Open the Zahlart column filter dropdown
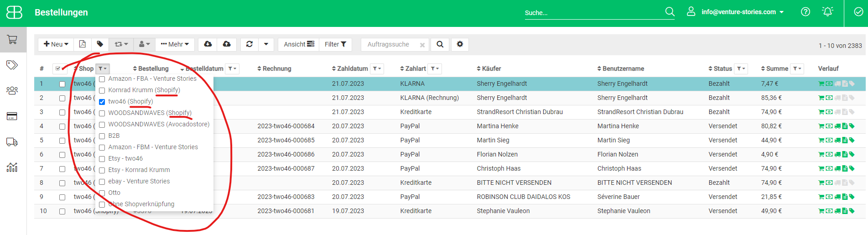This screenshot has width=868, height=235. pos(435,69)
